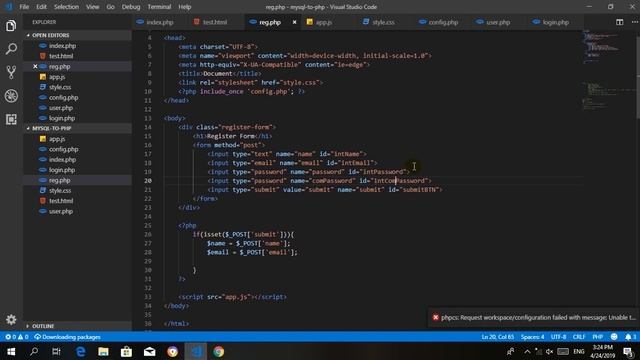
Task: Switch to the login.php editor tab
Action: (555, 22)
